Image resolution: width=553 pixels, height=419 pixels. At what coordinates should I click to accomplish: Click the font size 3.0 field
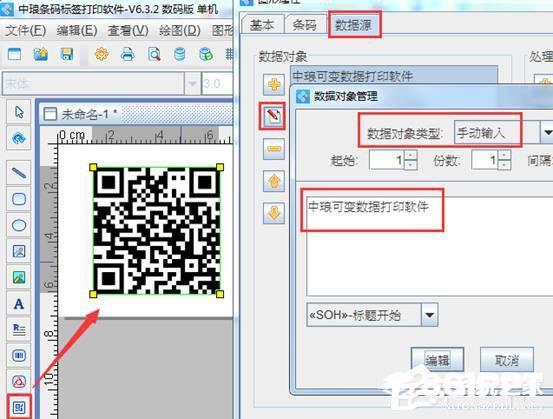pyautogui.click(x=217, y=84)
